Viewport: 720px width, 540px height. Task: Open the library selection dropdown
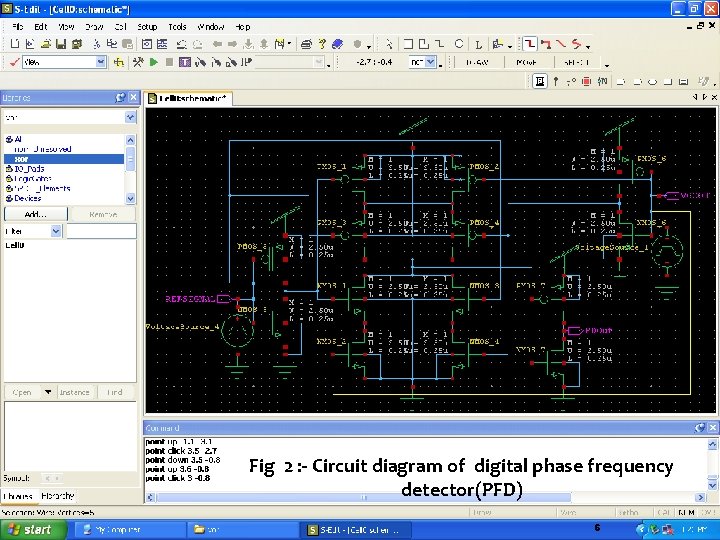click(x=130, y=116)
